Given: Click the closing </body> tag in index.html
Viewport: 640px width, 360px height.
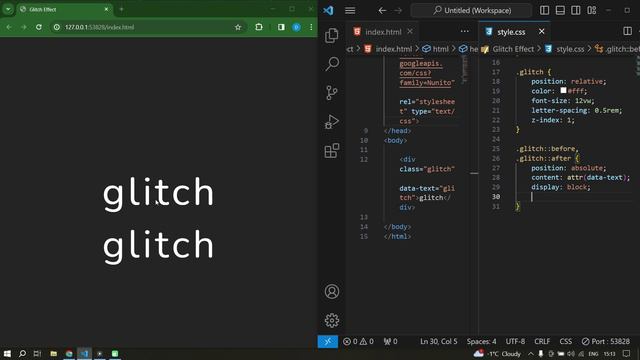Looking at the screenshot, I should (397, 227).
